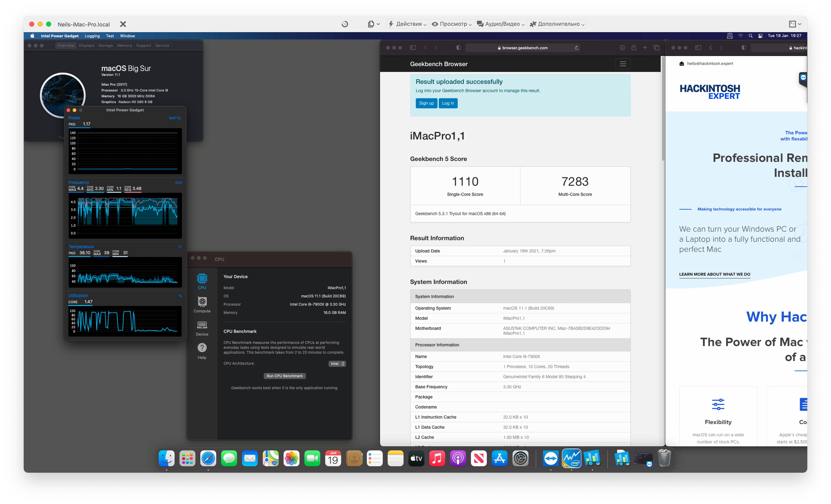Viewport: 831px width, 504px height.
Task: Open the App Store from the Dock
Action: 499,458
